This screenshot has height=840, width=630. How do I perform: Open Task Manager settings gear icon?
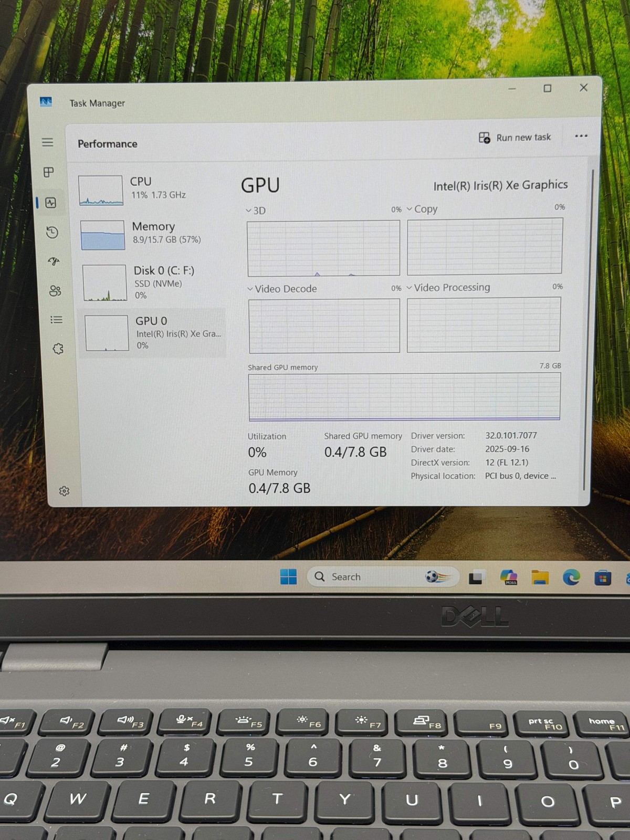64,491
